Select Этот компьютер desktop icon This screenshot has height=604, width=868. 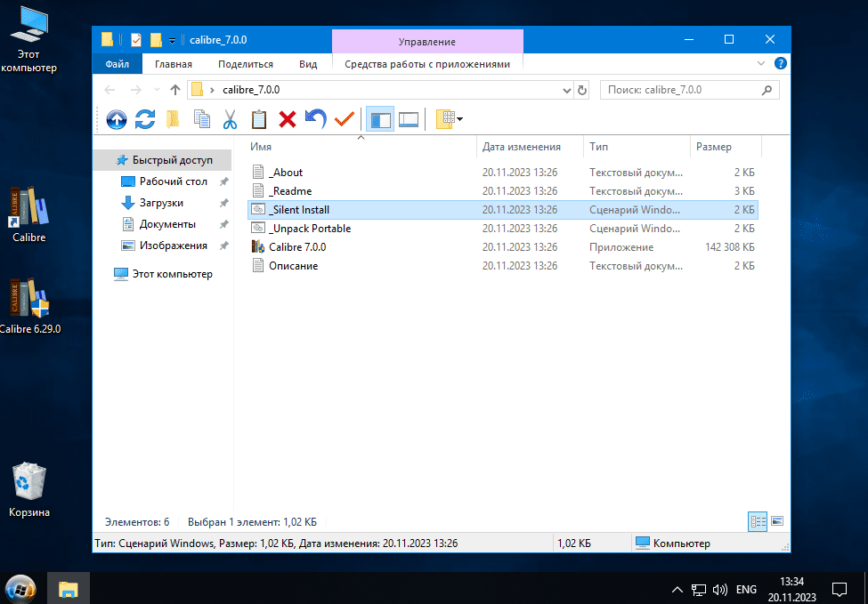coord(29,42)
